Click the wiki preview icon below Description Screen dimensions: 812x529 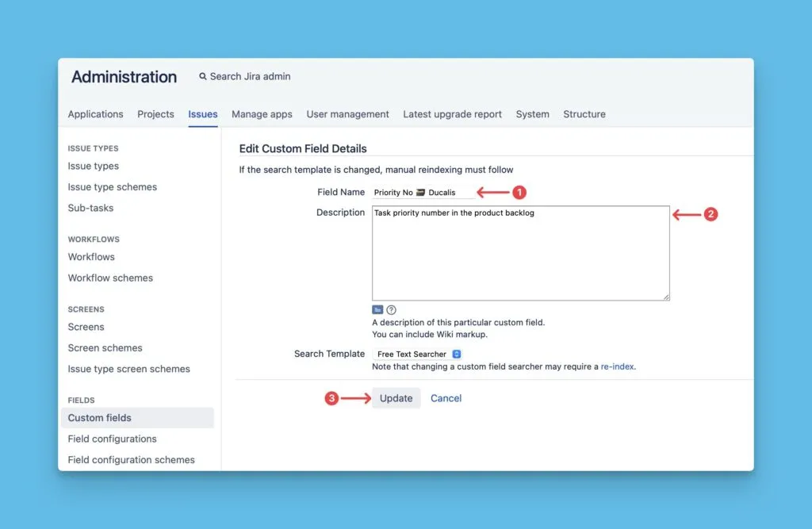click(377, 310)
